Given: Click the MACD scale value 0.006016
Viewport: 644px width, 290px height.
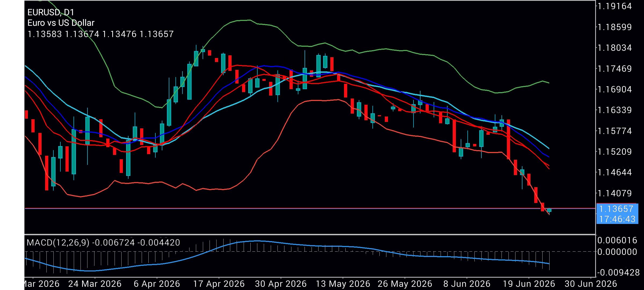Looking at the screenshot, I should [617, 240].
